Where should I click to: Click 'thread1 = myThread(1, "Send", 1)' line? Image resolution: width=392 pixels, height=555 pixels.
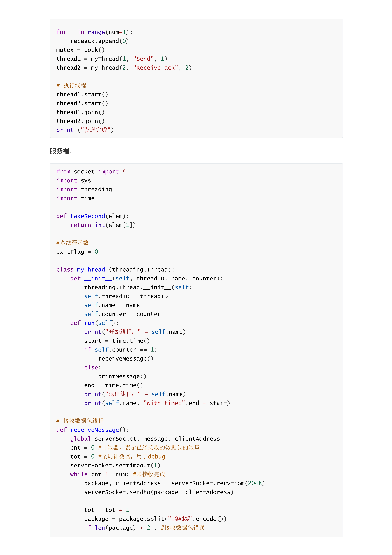tap(112, 59)
